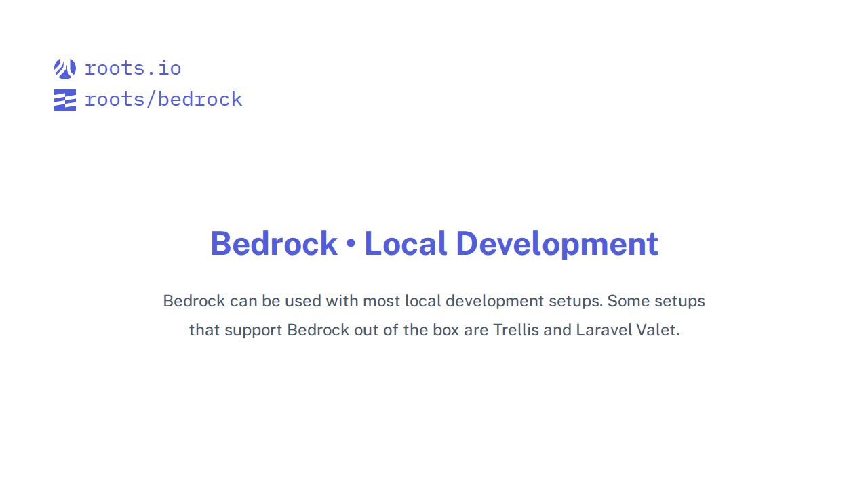Select the second line of the description

434,330
